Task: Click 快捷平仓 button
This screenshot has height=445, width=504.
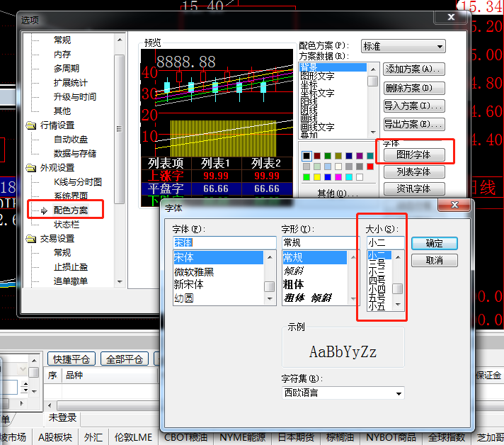Action: coord(71,359)
